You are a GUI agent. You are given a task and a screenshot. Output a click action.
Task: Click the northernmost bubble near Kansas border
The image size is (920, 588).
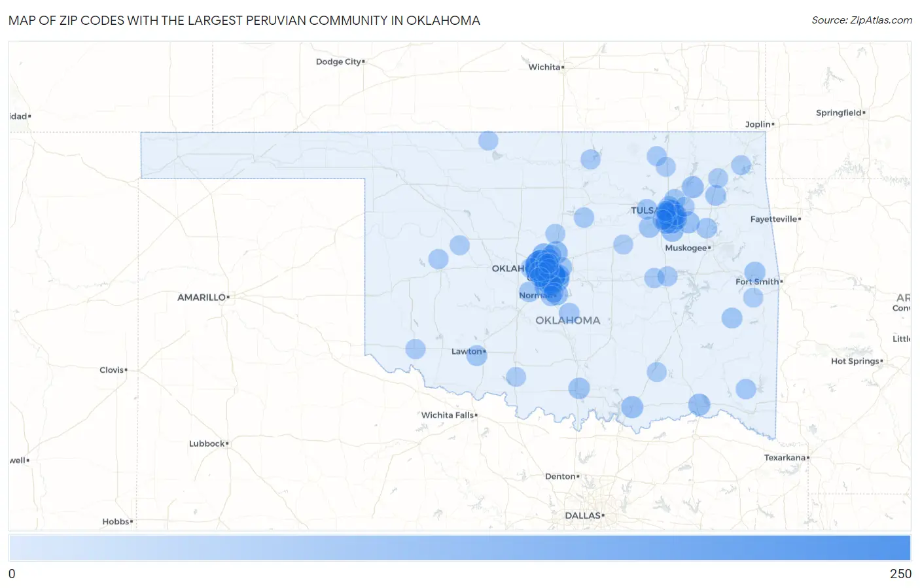(x=488, y=141)
